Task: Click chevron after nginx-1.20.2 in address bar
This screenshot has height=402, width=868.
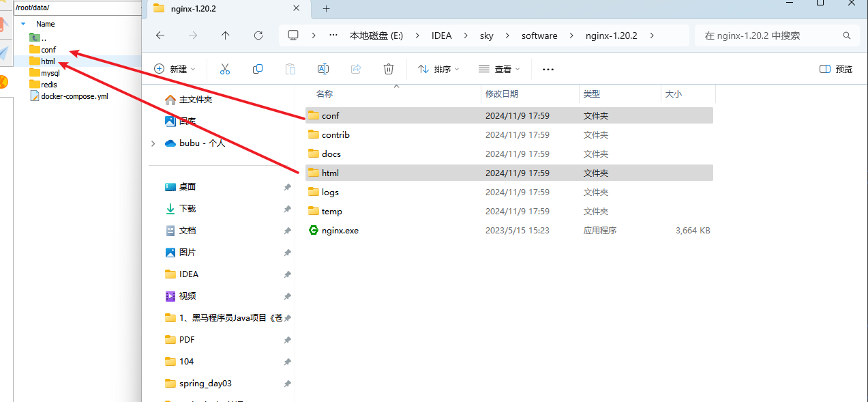Action: [653, 35]
